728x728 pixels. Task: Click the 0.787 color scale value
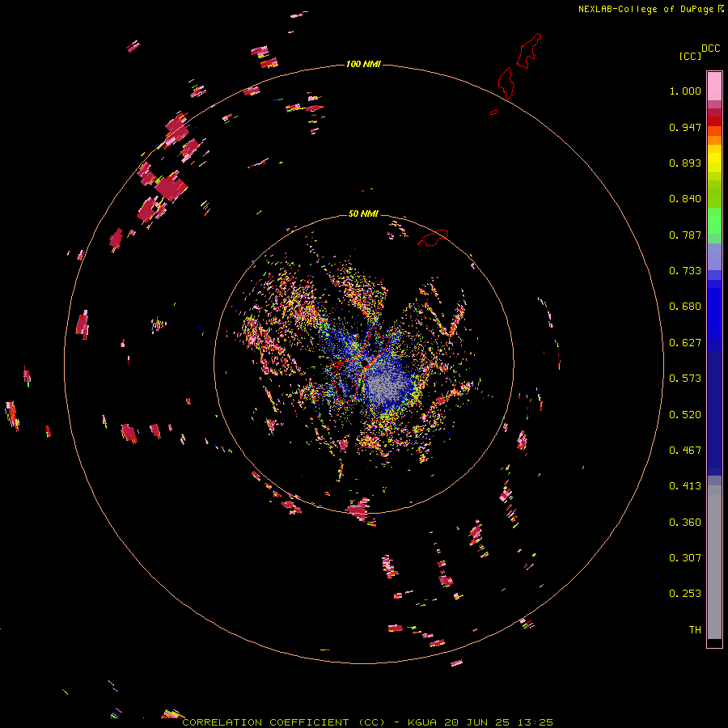click(685, 235)
